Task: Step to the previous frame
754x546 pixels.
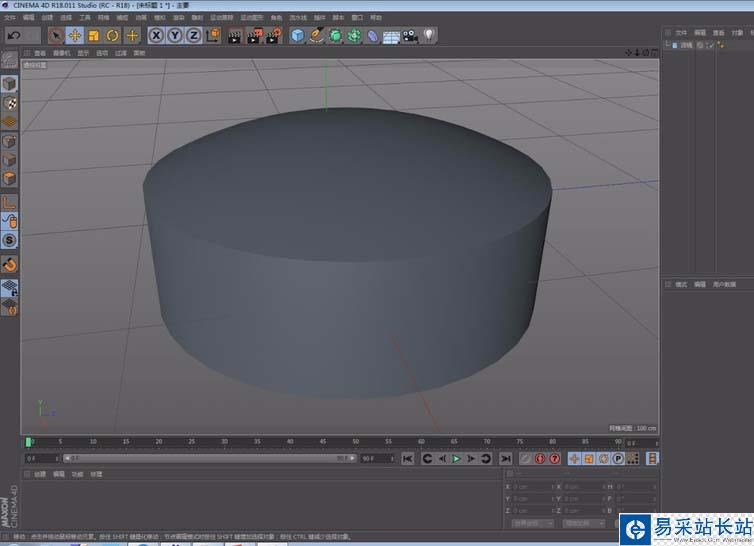Action: [x=442, y=459]
